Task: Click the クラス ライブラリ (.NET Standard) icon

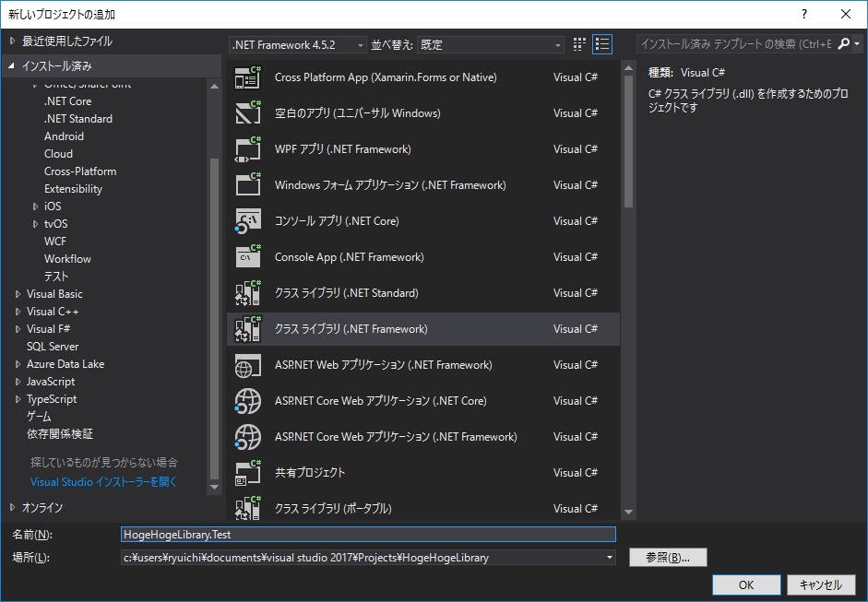Action: (247, 292)
